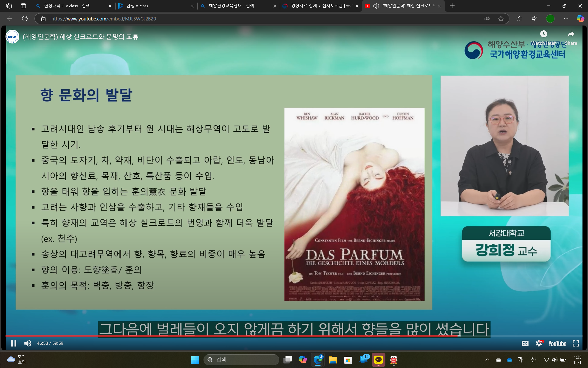Toggle the 가 IME mode indicator
The height and width of the screenshot is (368, 588).
(520, 360)
